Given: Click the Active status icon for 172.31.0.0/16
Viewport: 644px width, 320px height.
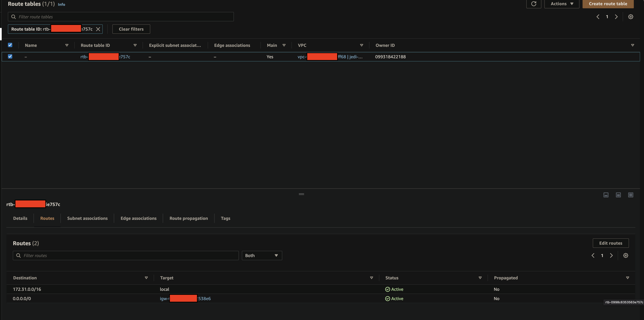Looking at the screenshot, I should tap(387, 289).
